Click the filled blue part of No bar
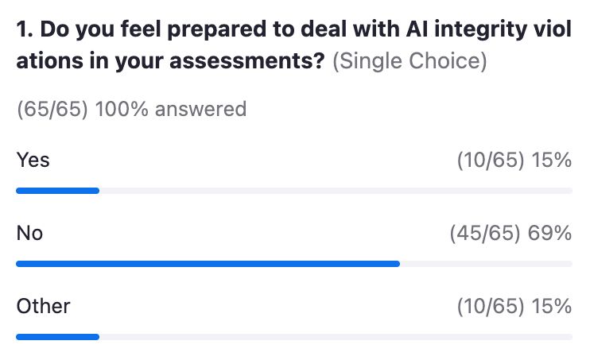 (208, 264)
